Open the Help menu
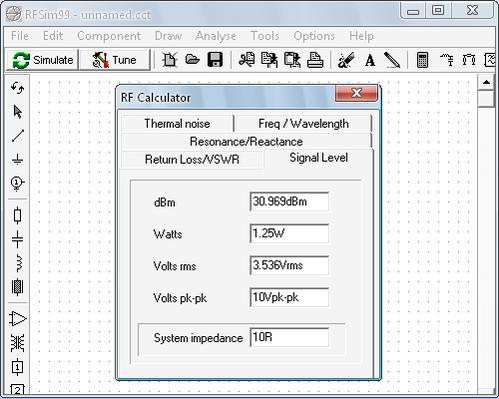 point(361,36)
